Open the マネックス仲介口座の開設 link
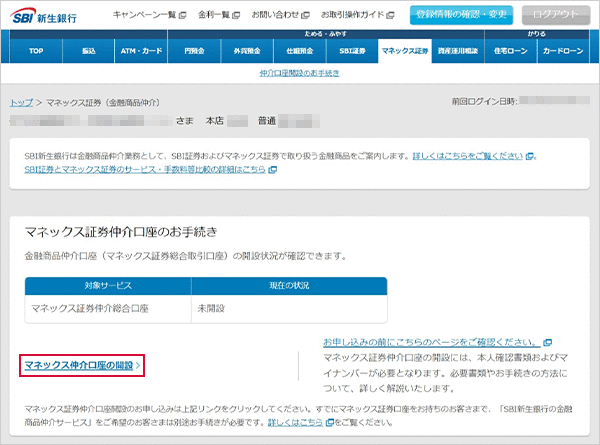The height and width of the screenshot is (445, 600). [79, 365]
